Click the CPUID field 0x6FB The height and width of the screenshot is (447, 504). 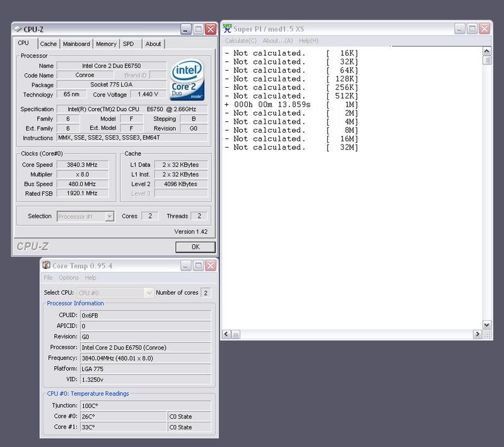[x=145, y=316]
